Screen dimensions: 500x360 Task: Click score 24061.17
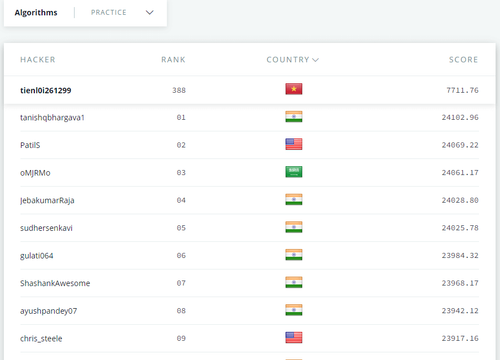click(x=460, y=173)
